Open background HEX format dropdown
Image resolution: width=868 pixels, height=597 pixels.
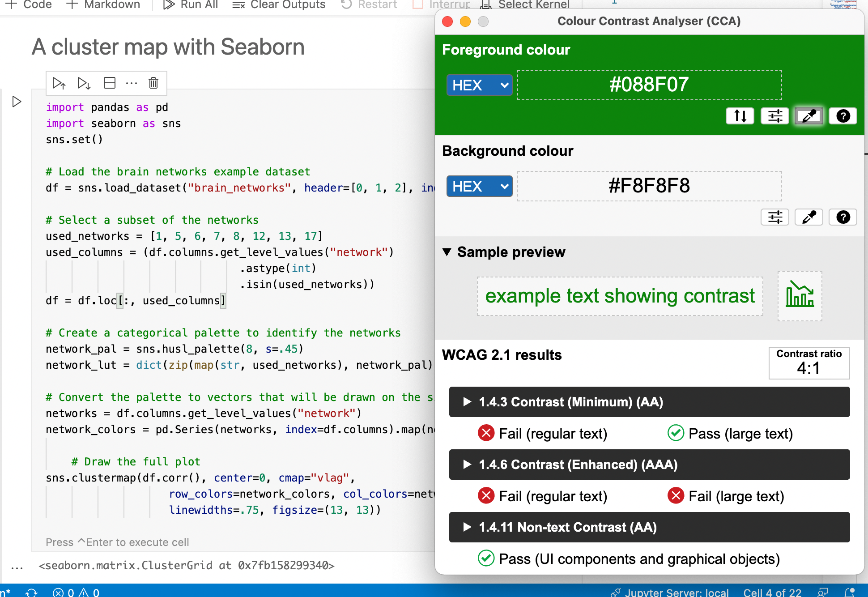[479, 186]
